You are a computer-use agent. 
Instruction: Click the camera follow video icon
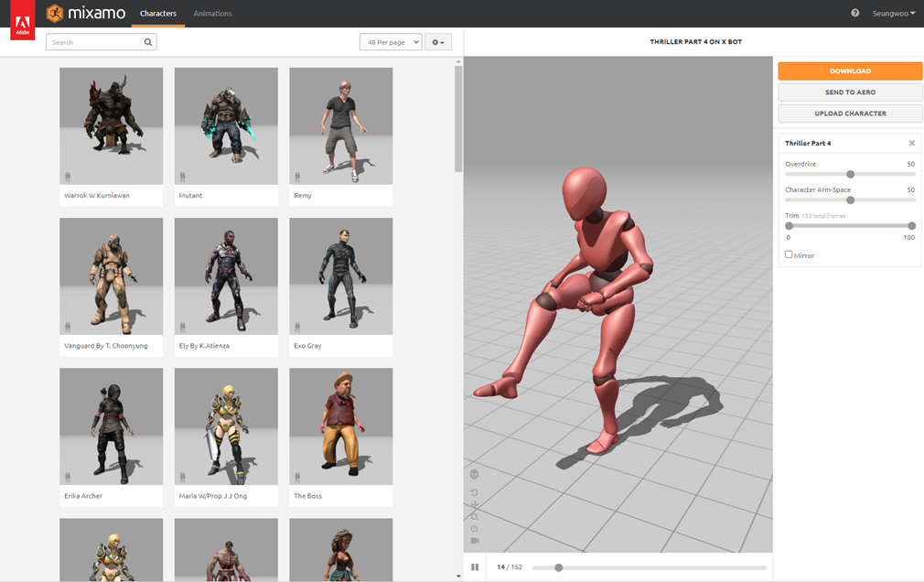click(x=475, y=541)
